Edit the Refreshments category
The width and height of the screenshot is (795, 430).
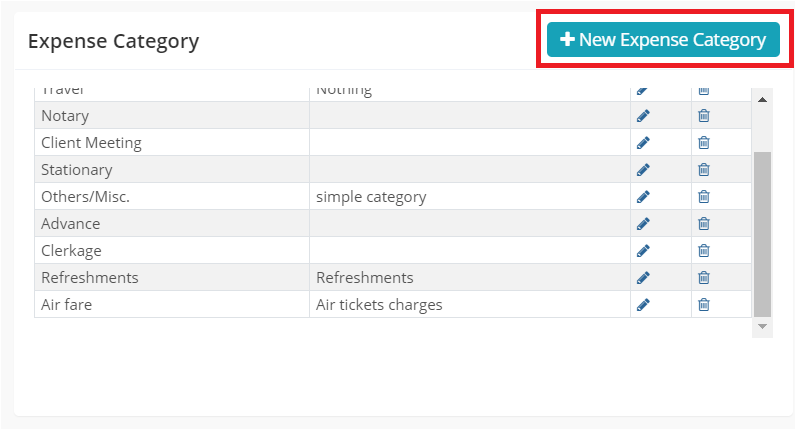[x=643, y=278]
